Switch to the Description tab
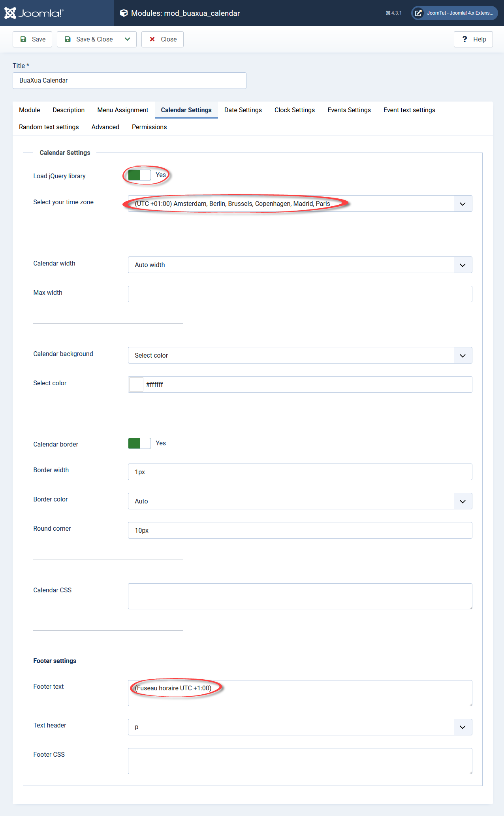Screen dimensions: 504x816 [x=69, y=110]
